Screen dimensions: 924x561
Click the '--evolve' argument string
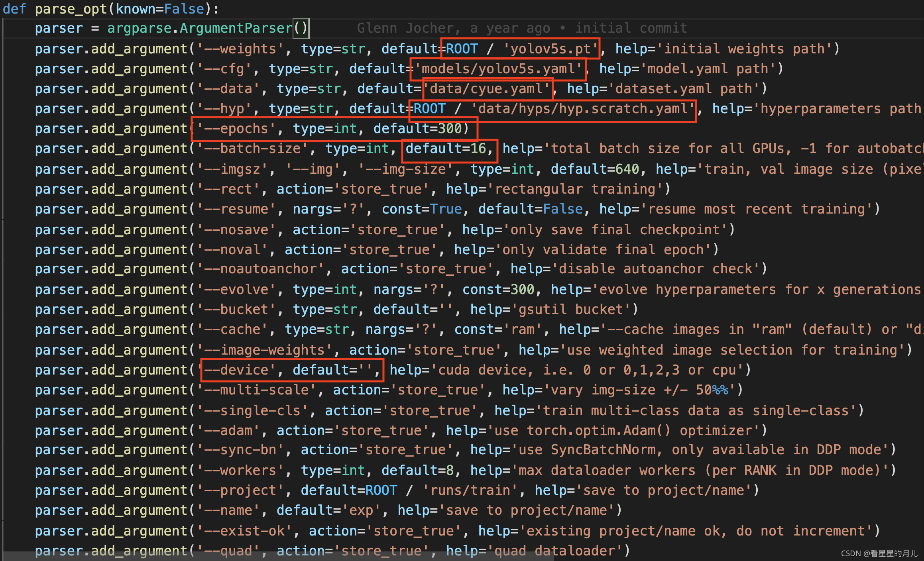pos(236,290)
